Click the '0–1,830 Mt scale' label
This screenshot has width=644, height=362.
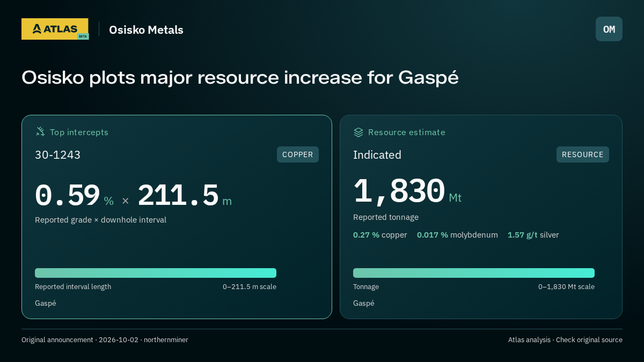(x=566, y=287)
